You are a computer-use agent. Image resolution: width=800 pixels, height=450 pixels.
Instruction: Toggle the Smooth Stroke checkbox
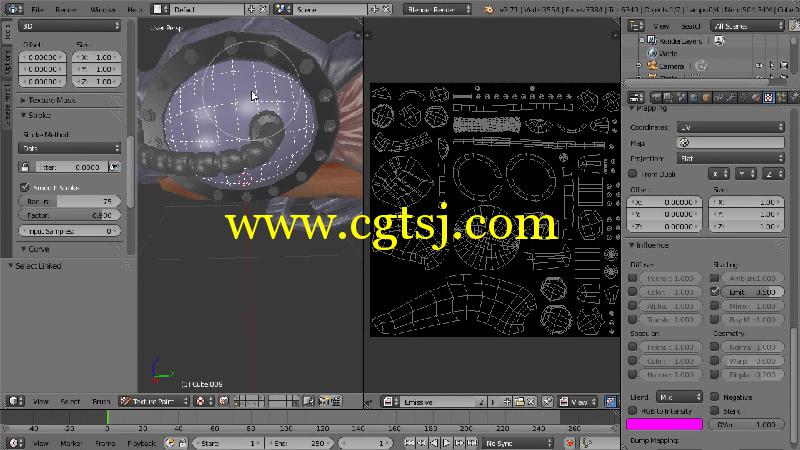24,187
